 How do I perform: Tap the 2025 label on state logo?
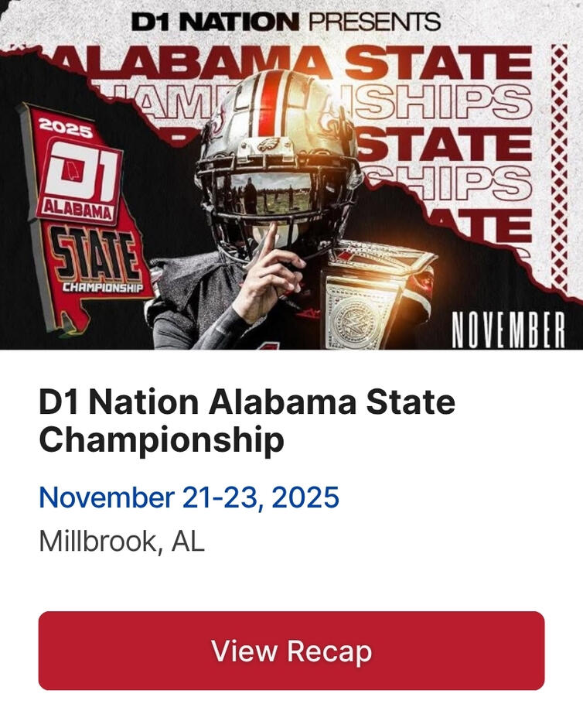coord(66,128)
